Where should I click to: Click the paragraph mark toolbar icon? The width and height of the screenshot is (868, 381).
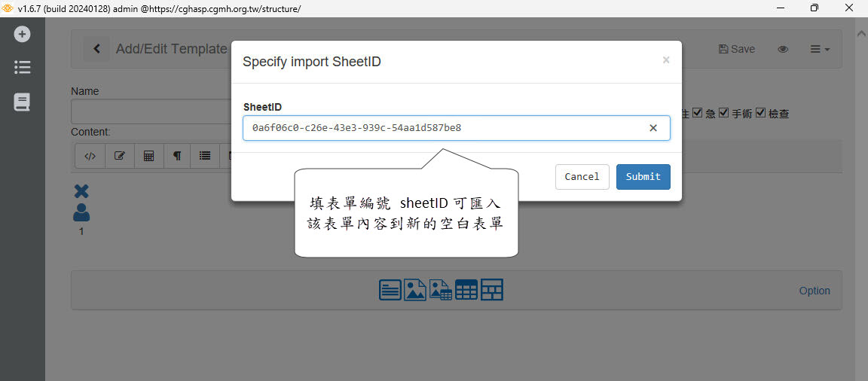click(x=177, y=156)
